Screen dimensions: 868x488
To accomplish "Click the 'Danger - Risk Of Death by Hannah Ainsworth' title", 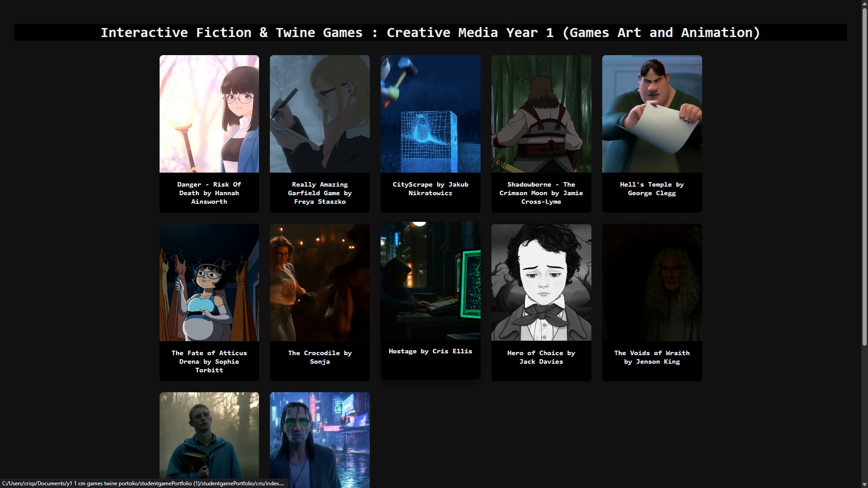I will (209, 193).
